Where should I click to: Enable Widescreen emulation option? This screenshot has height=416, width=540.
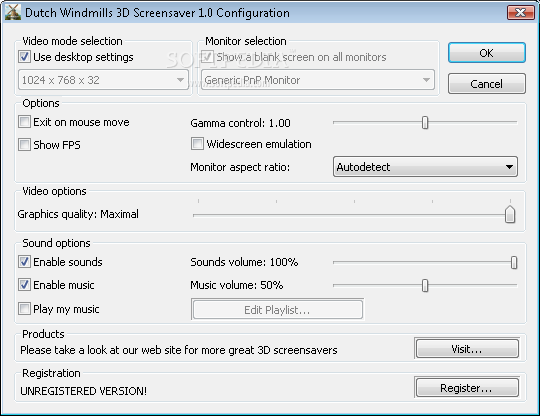(x=197, y=144)
